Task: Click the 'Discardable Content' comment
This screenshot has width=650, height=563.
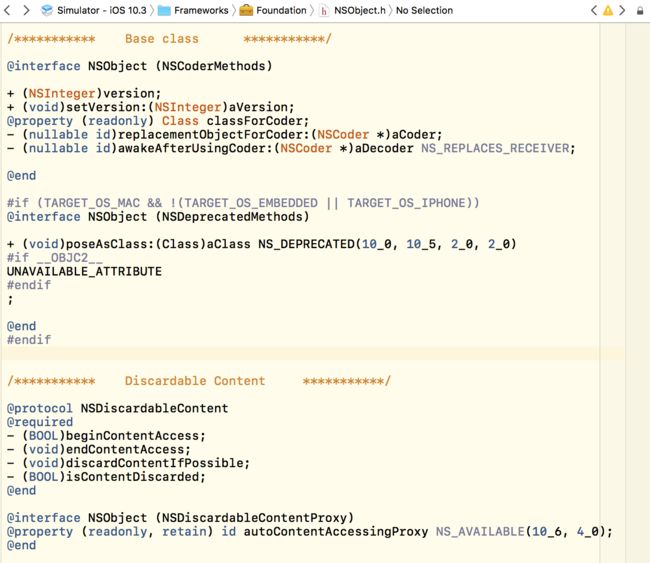Action: (x=195, y=381)
